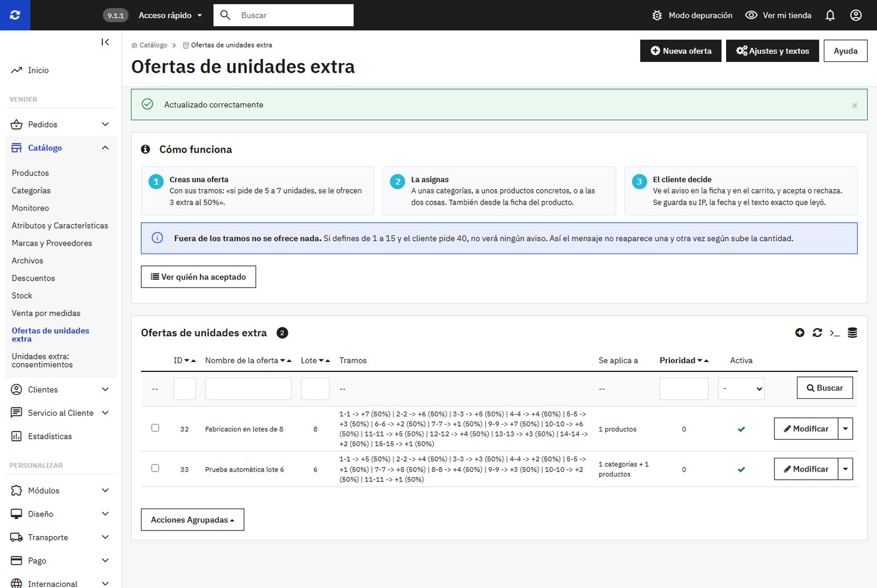Viewport: 877px width, 588px height.
Task: Click the ID filter input
Action: pyautogui.click(x=185, y=389)
